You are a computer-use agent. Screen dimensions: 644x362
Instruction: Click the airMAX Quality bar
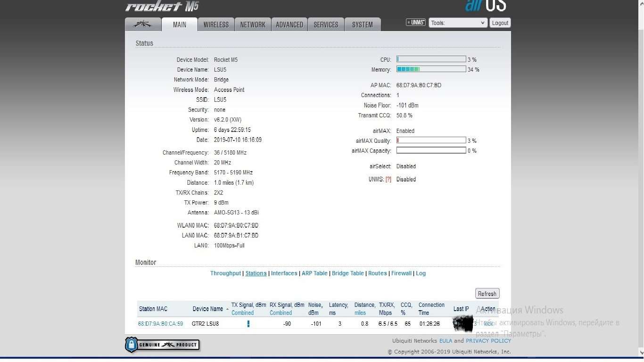(431, 140)
